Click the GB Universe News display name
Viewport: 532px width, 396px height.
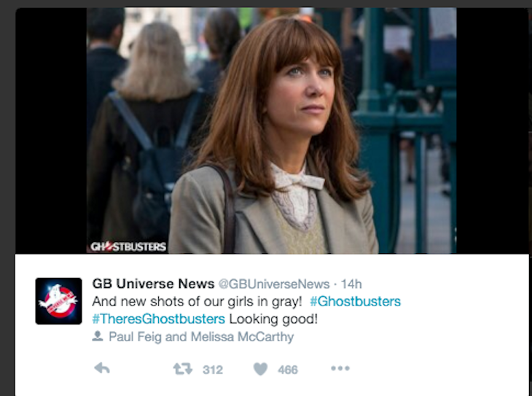tap(153, 284)
